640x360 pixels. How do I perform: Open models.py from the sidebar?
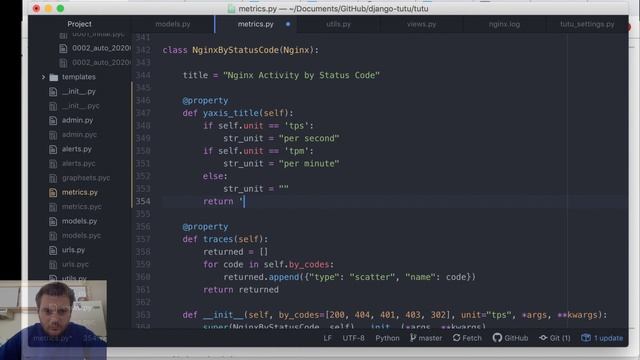[80, 221]
